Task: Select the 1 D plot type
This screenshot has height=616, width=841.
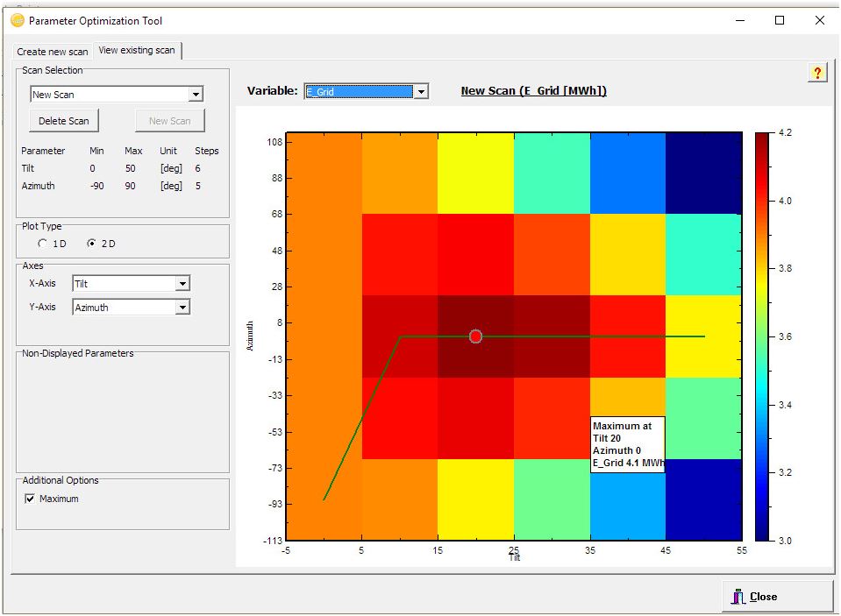Action: 43,244
